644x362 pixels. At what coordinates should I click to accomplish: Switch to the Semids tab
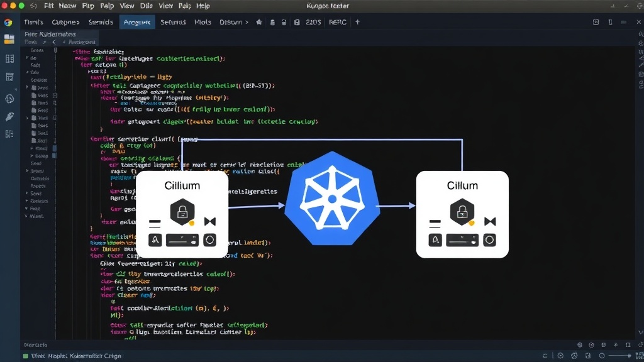101,22
